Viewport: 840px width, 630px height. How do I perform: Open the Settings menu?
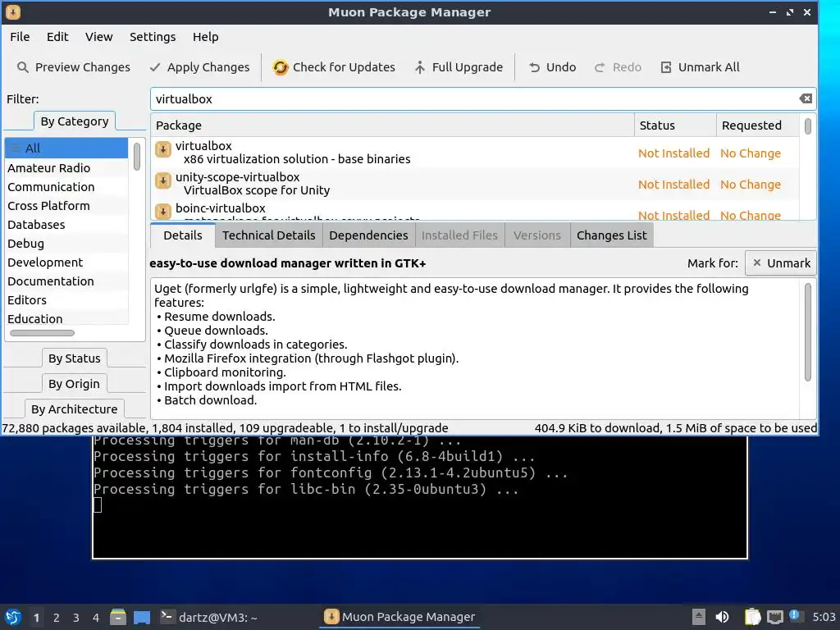[x=153, y=37]
